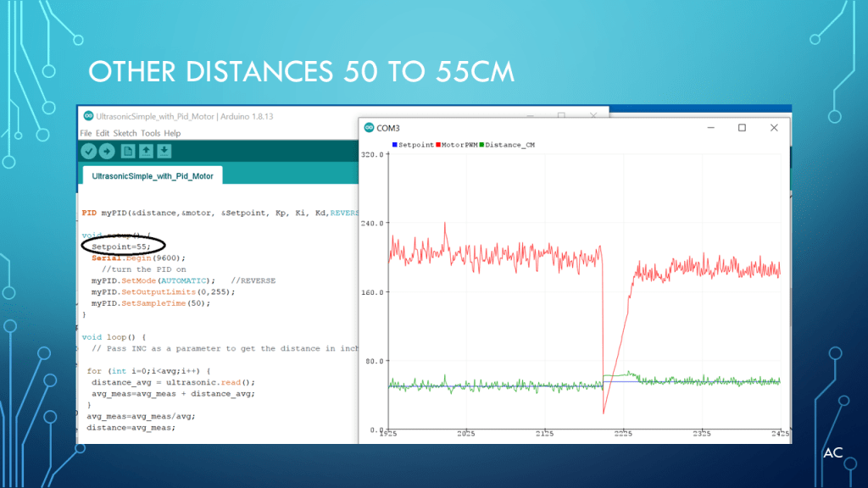Create a new sketch with the page icon
Screen dimensions: 868x488
click(x=128, y=151)
